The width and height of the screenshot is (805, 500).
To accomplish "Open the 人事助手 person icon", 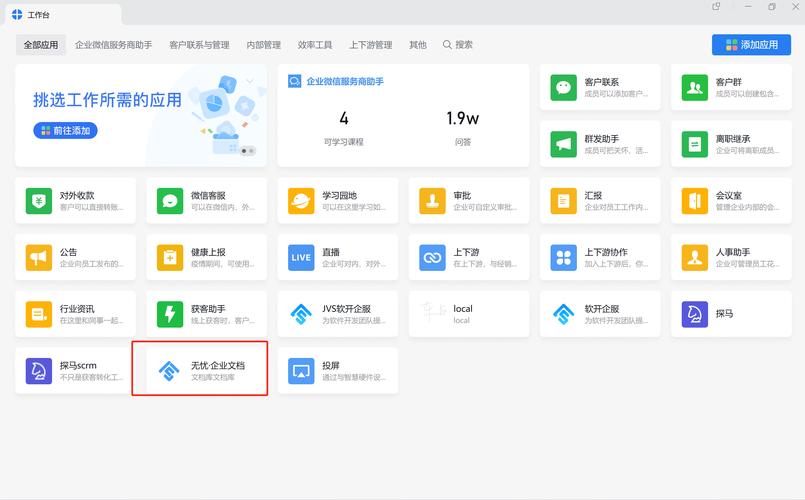I will click(695, 258).
